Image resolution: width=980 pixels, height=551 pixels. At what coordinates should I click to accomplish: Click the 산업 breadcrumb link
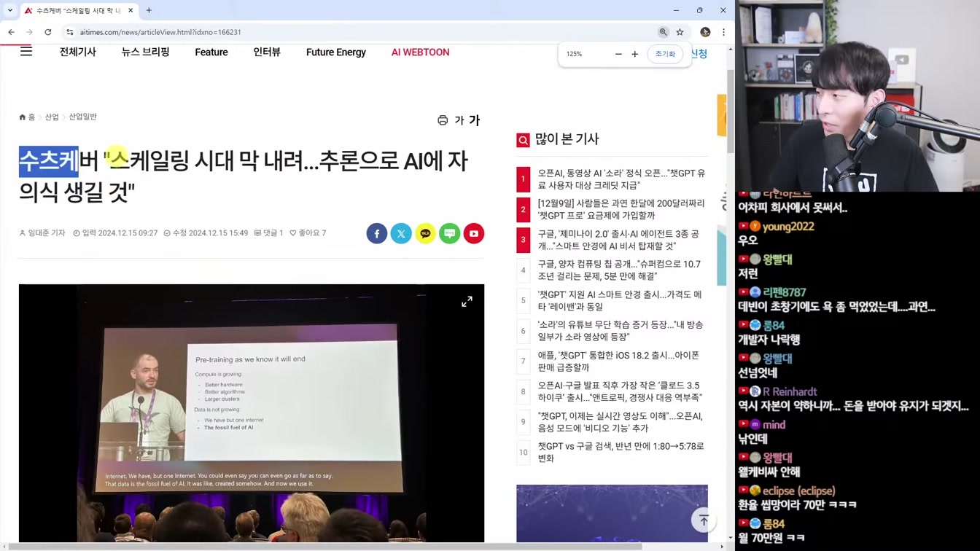[x=52, y=117]
